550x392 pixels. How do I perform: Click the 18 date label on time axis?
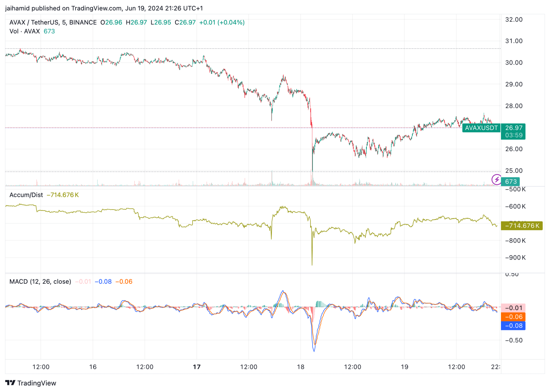(301, 367)
